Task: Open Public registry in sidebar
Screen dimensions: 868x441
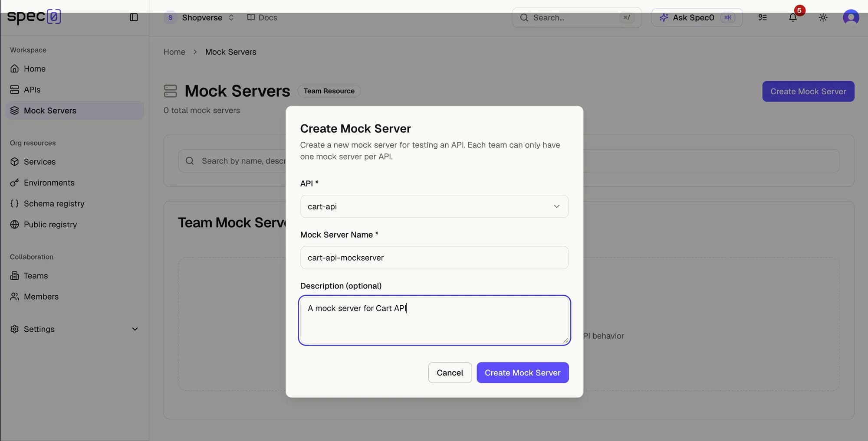Action: (75, 225)
